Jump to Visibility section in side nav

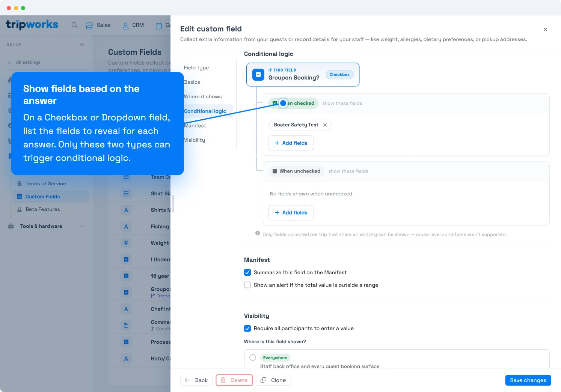(195, 140)
